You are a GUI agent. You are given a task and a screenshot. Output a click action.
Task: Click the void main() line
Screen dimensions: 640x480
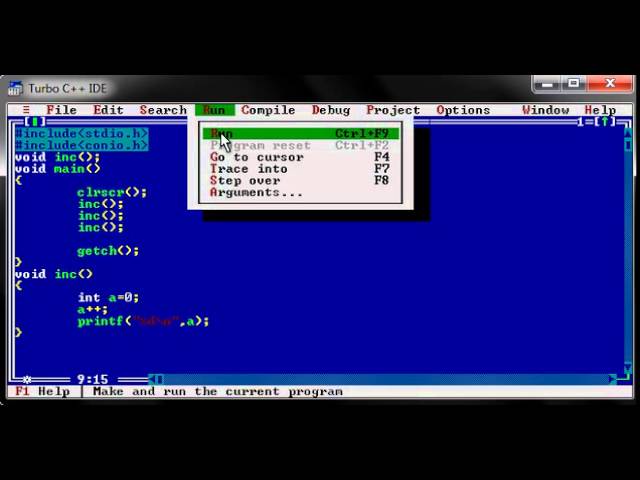[x=58, y=169]
